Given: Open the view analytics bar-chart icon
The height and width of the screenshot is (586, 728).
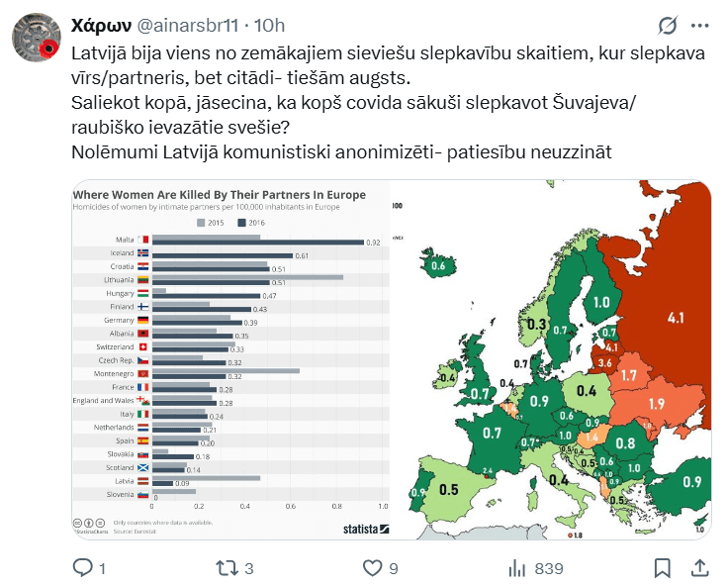Looking at the screenshot, I should [x=515, y=567].
